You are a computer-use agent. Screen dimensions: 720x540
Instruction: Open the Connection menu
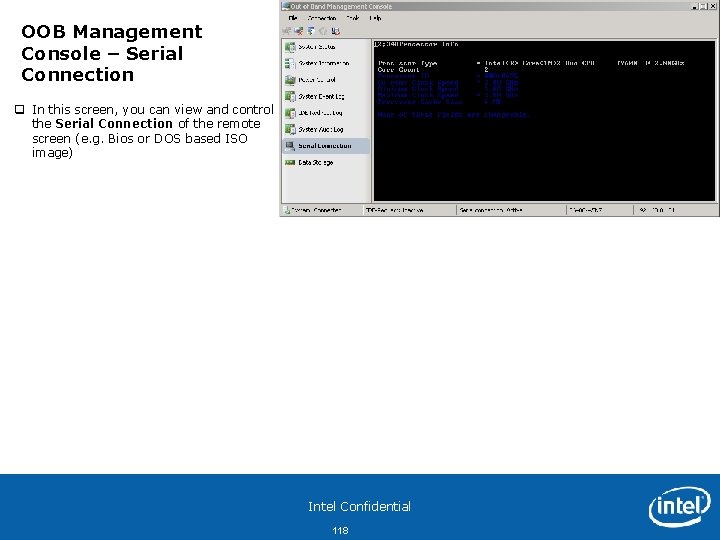322,18
